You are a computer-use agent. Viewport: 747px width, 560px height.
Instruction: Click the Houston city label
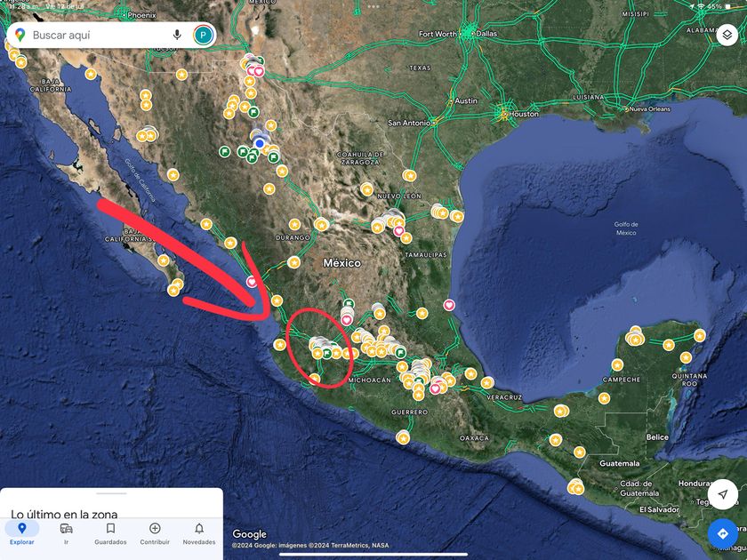tap(524, 114)
